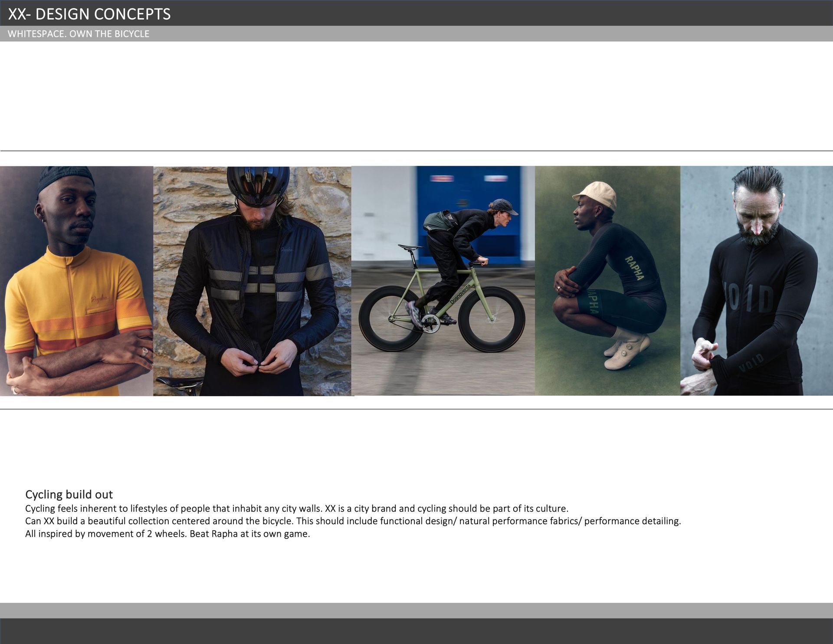Select 'WHITESPACE. OWN THE BICYCLE' subtitle
Screen dimensions: 833x644
[x=79, y=34]
